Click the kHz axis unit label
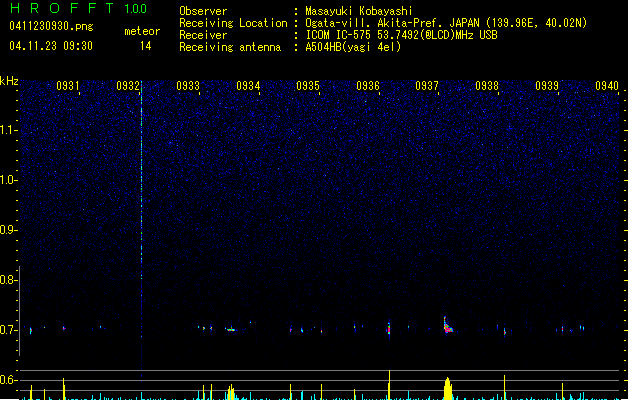 pos(9,81)
